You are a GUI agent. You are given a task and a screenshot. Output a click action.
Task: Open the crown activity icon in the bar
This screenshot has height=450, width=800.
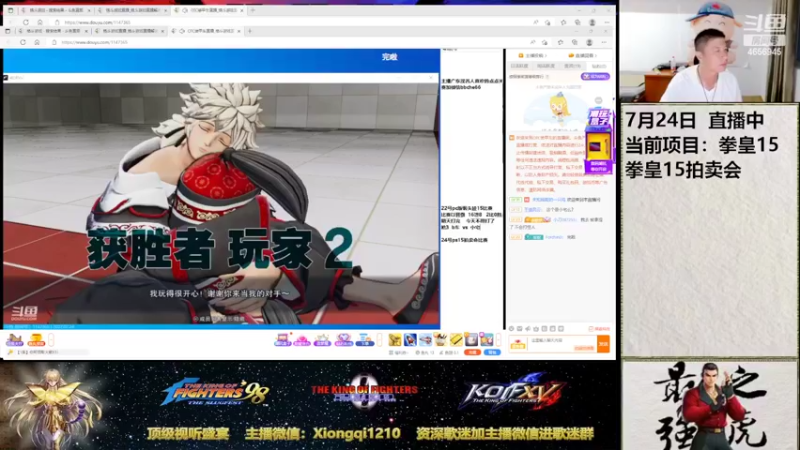point(322,340)
